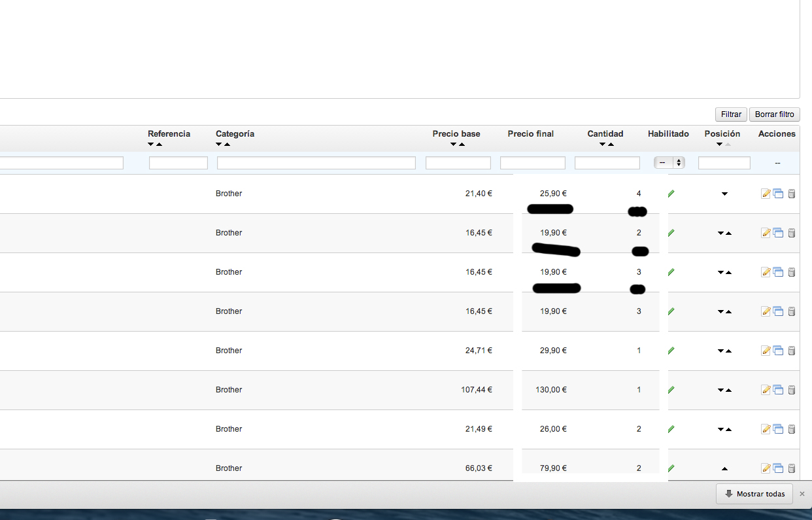Sort Categoría column descending
Screen dimensions: 812x520
pos(219,145)
